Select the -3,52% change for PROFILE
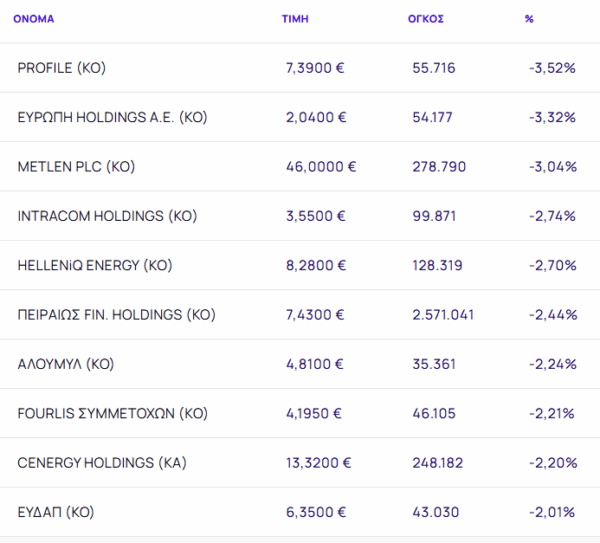600x543 pixels. (x=552, y=68)
